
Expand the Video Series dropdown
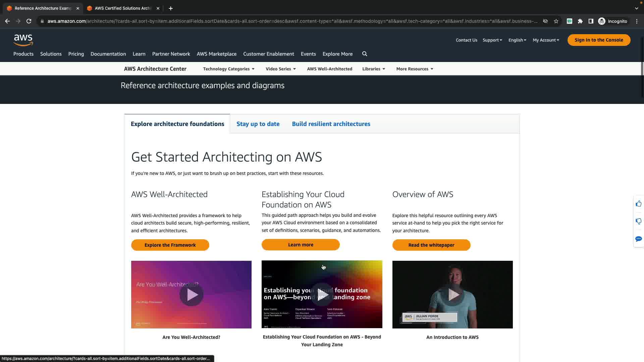281,69
